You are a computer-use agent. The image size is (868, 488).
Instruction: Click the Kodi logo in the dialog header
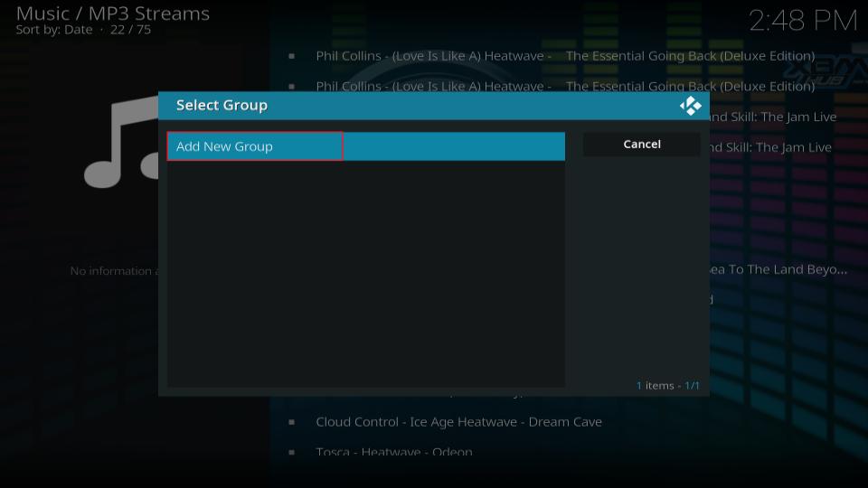pos(690,106)
